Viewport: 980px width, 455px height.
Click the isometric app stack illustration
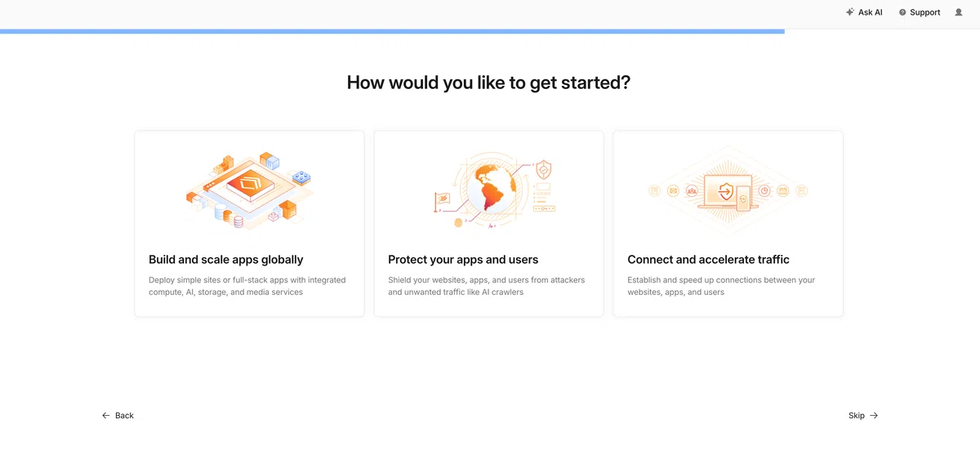point(249,190)
